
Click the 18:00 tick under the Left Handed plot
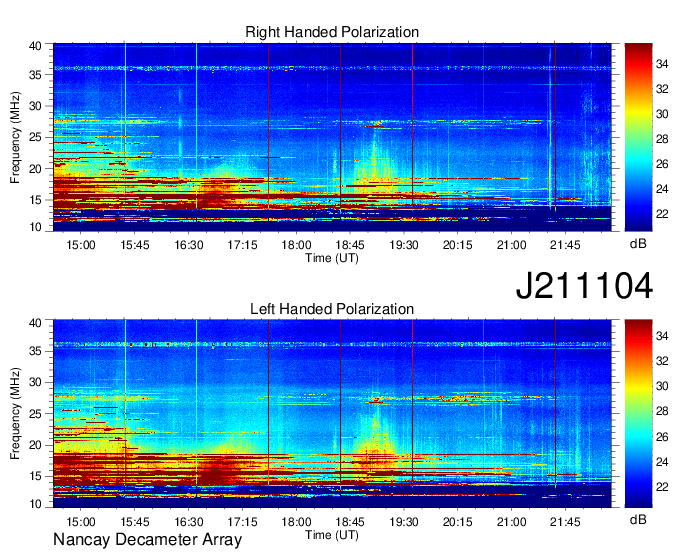pyautogui.click(x=296, y=522)
